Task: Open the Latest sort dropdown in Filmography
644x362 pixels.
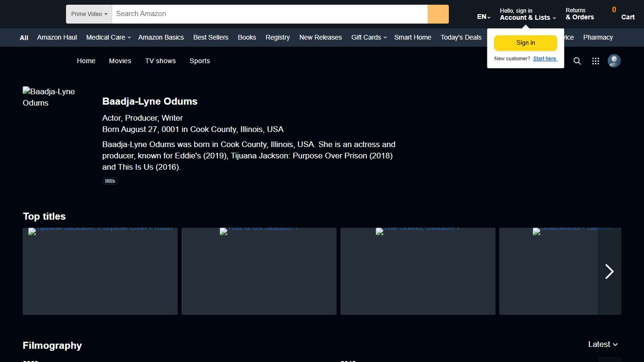Action: click(603, 345)
